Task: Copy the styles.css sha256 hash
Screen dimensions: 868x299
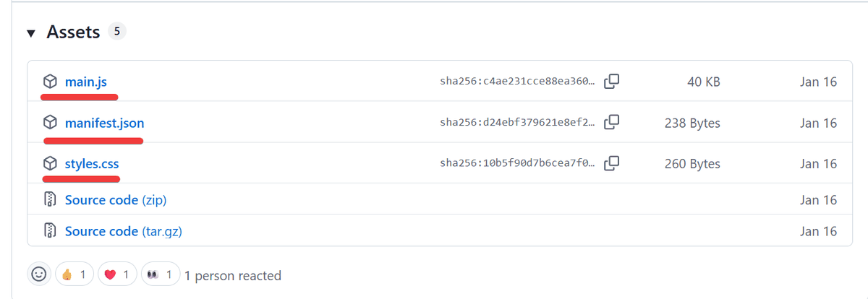Action: (x=611, y=163)
